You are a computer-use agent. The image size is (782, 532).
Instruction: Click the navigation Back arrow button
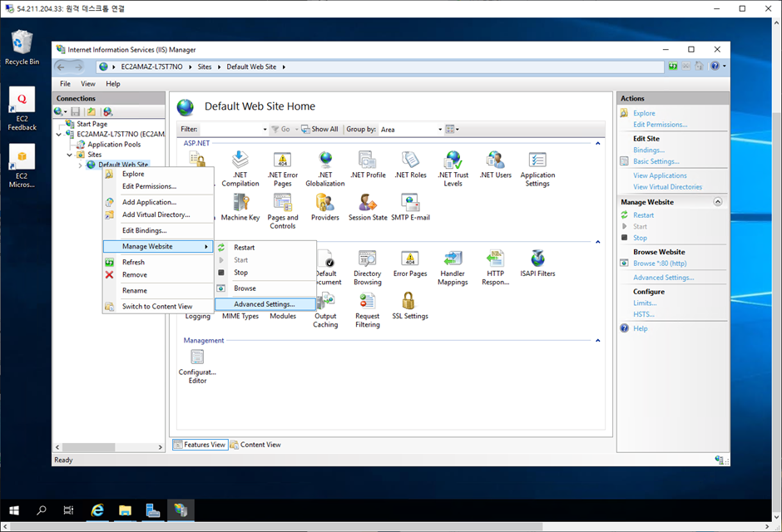point(61,66)
